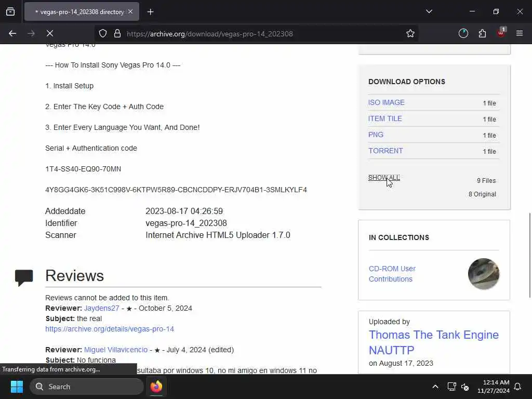Click the Addeddate value 2023-08-17 04:26:59

[184, 211]
